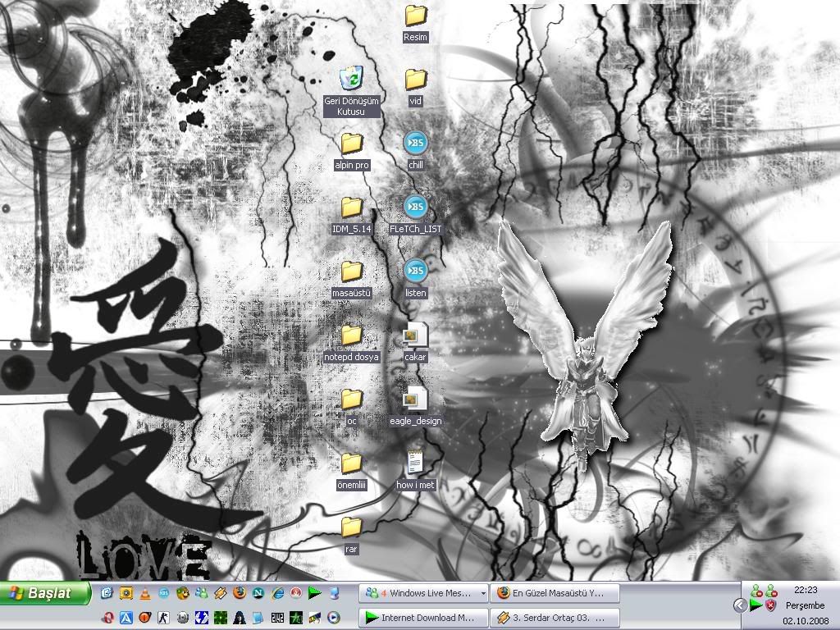Open the 'how i met' text document
The width and height of the screenshot is (840, 630).
point(415,463)
